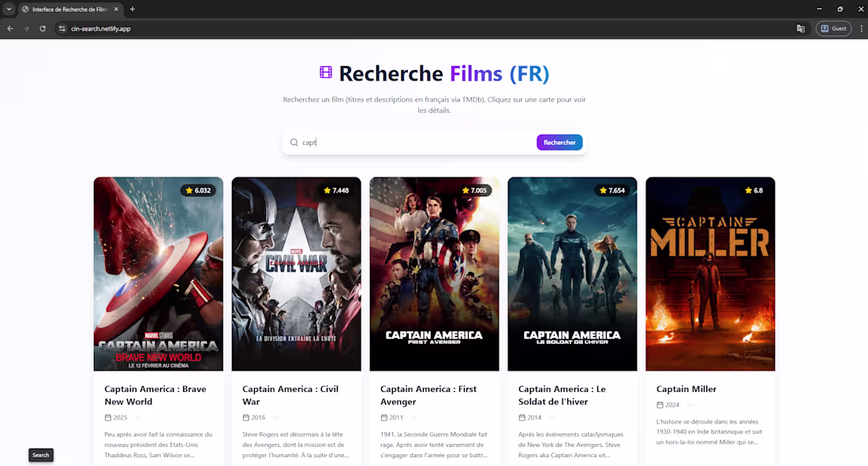Open Chrome's three-dot menu
The height and width of the screenshot is (466, 868).
(x=861, y=28)
